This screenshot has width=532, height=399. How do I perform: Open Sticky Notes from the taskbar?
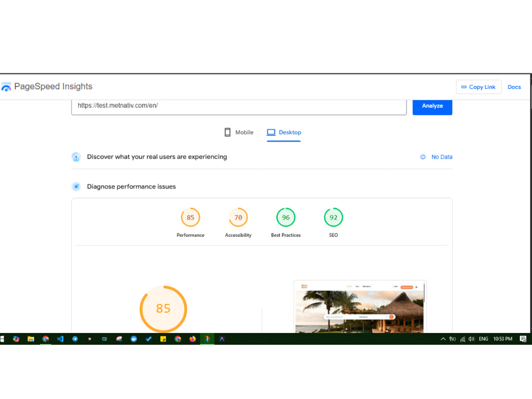point(163,339)
